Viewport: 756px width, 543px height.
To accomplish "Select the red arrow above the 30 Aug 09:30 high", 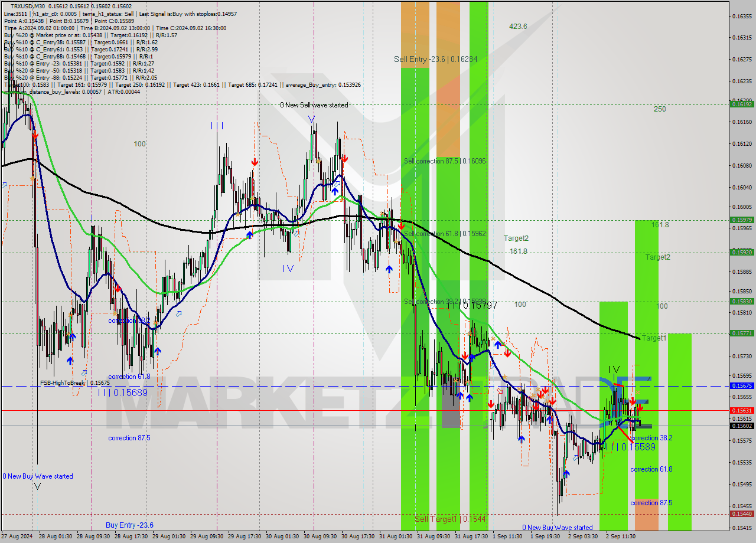I will coord(346,159).
